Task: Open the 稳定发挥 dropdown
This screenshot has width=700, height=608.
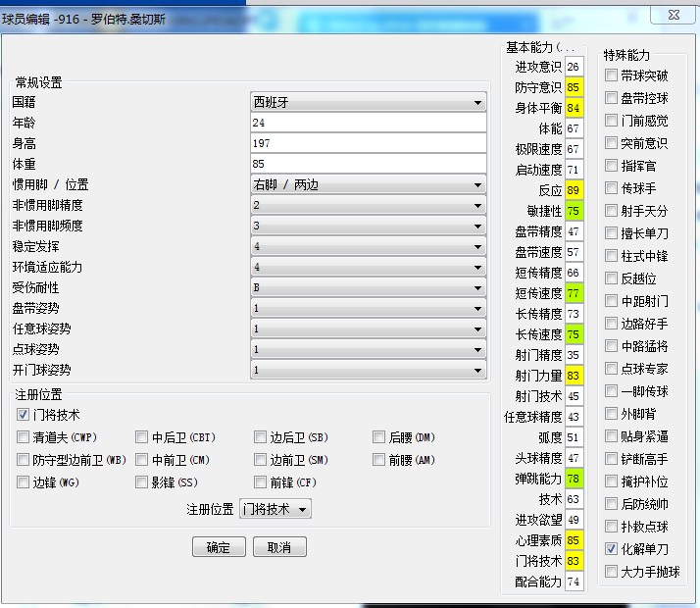Action: point(369,246)
